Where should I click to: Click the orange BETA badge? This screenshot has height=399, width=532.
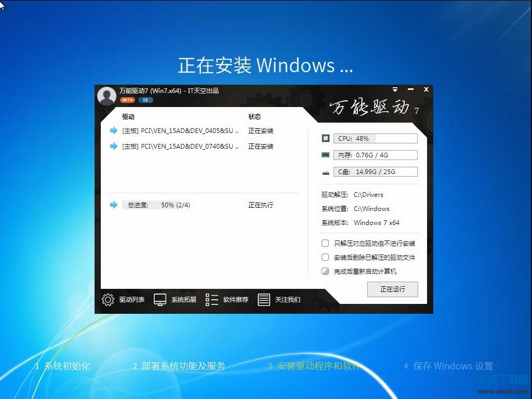coord(127,100)
